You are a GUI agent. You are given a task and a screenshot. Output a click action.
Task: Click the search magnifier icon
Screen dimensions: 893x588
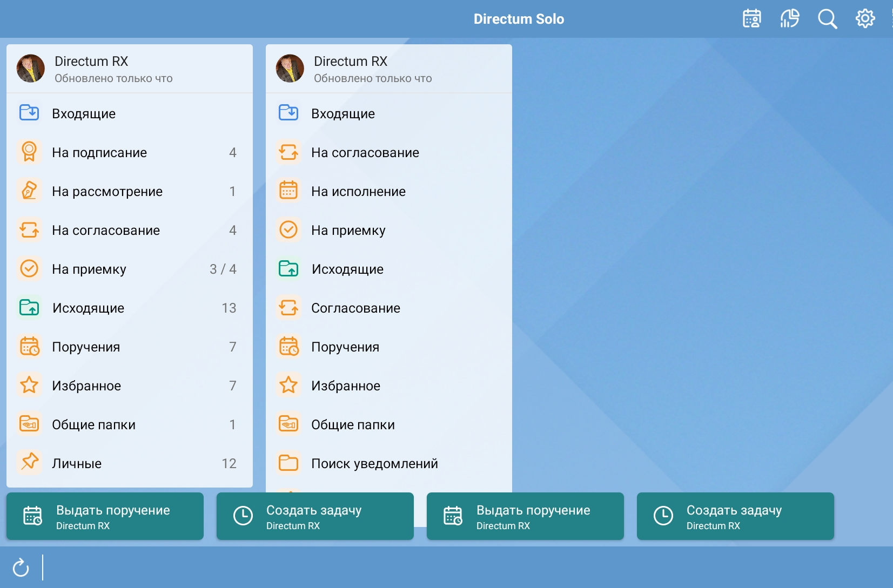tap(827, 19)
